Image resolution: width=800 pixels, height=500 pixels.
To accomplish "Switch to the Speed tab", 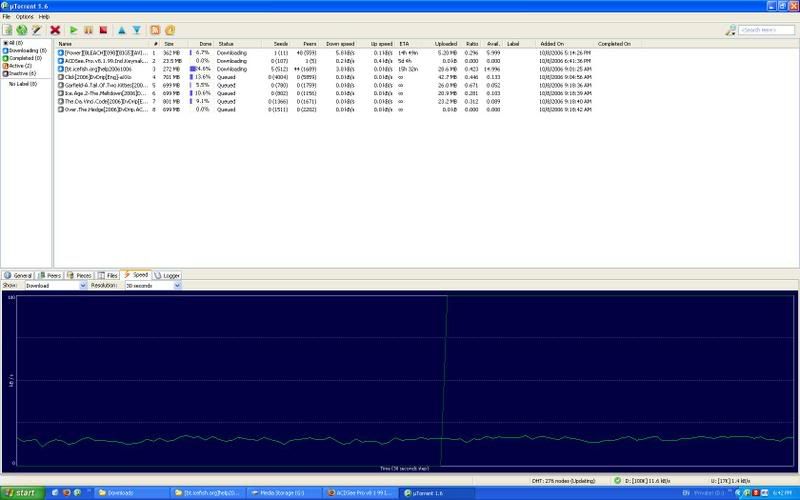I will pos(136,275).
